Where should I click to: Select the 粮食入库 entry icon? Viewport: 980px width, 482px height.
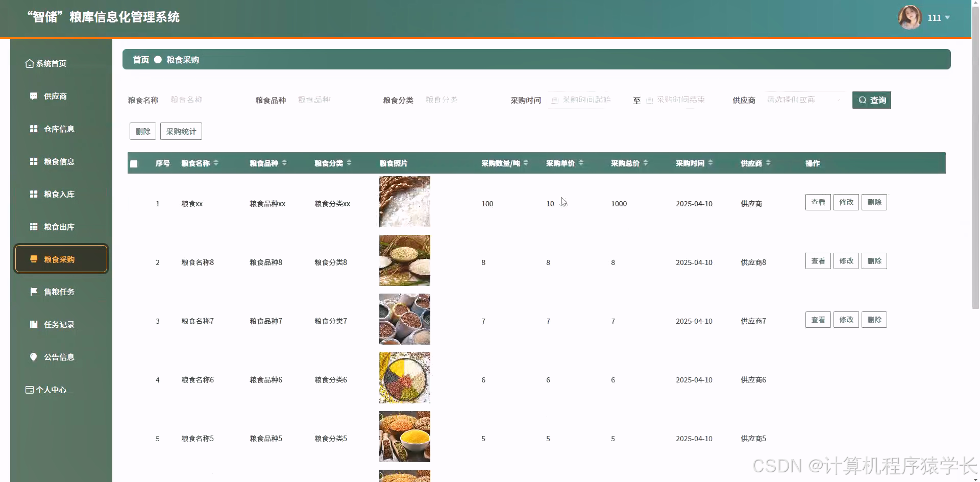pos(33,194)
